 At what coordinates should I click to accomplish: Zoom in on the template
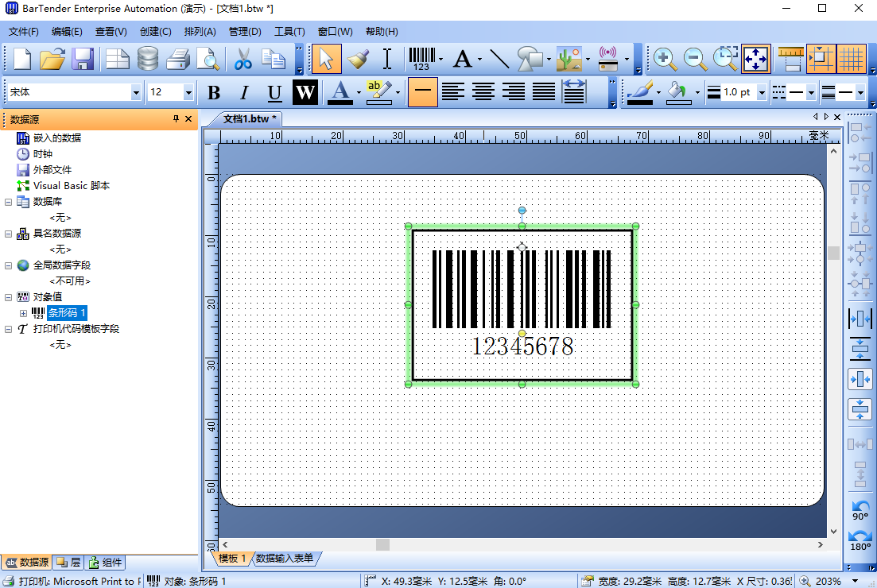[665, 59]
